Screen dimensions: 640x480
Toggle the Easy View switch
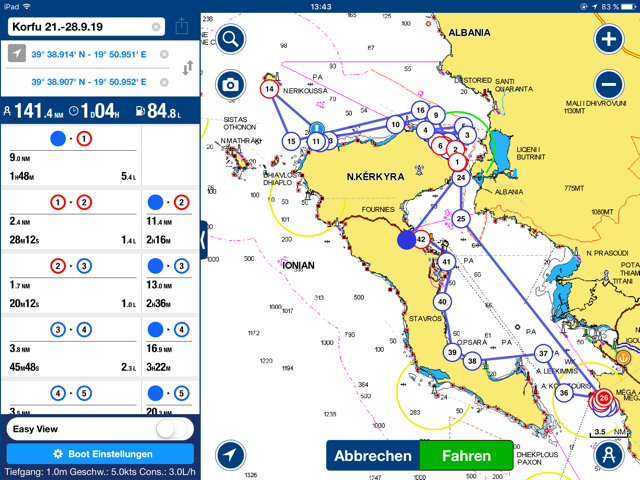point(174,428)
